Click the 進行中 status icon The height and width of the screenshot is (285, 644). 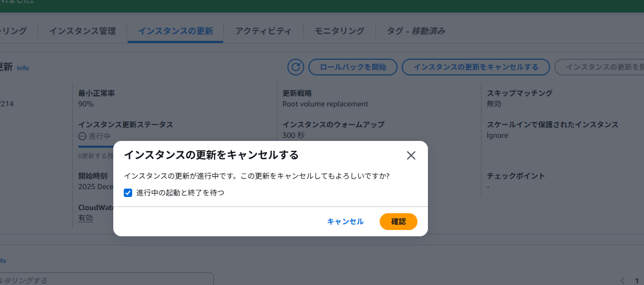click(x=82, y=136)
